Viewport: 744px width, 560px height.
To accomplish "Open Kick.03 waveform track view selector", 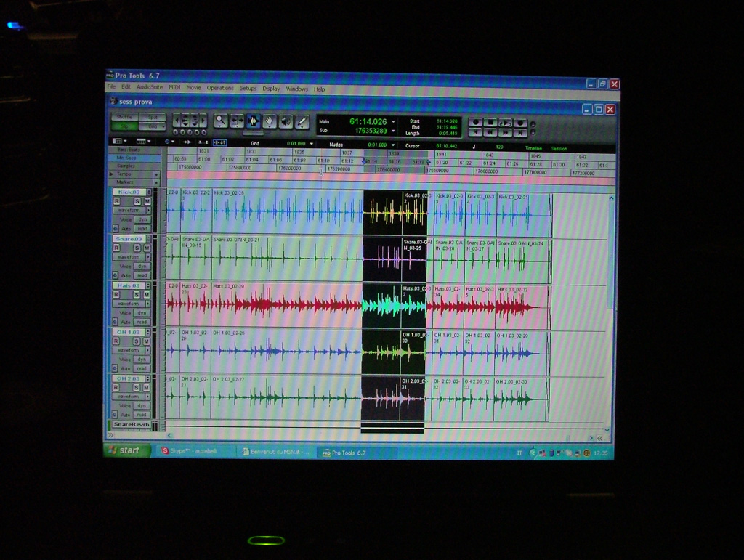I will click(x=131, y=210).
